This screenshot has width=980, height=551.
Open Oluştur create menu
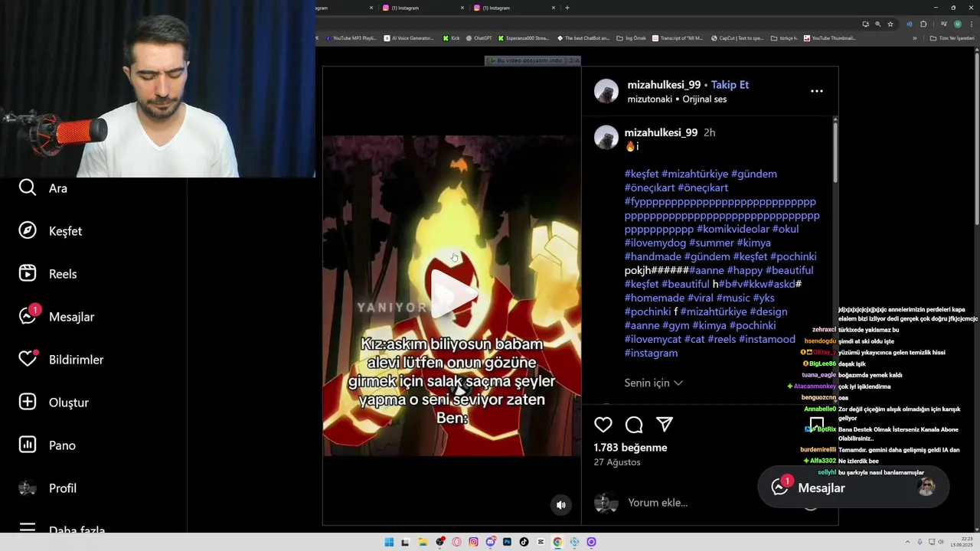click(x=54, y=403)
